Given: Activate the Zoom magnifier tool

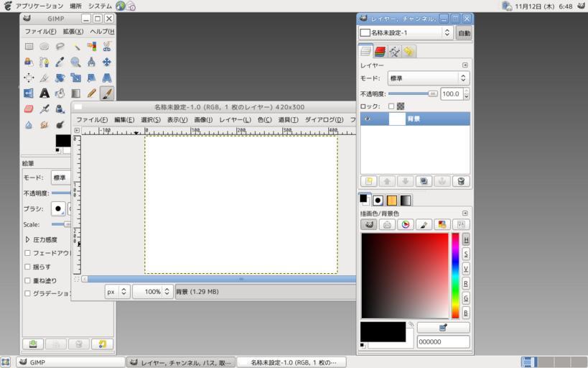Looking at the screenshot, I should click(x=75, y=62).
